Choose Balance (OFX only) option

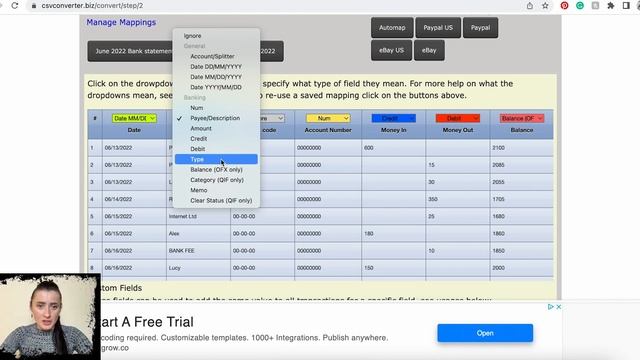coord(216,169)
